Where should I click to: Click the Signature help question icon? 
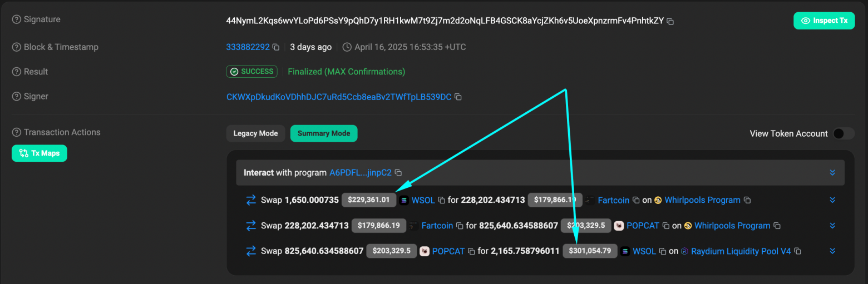point(17,19)
